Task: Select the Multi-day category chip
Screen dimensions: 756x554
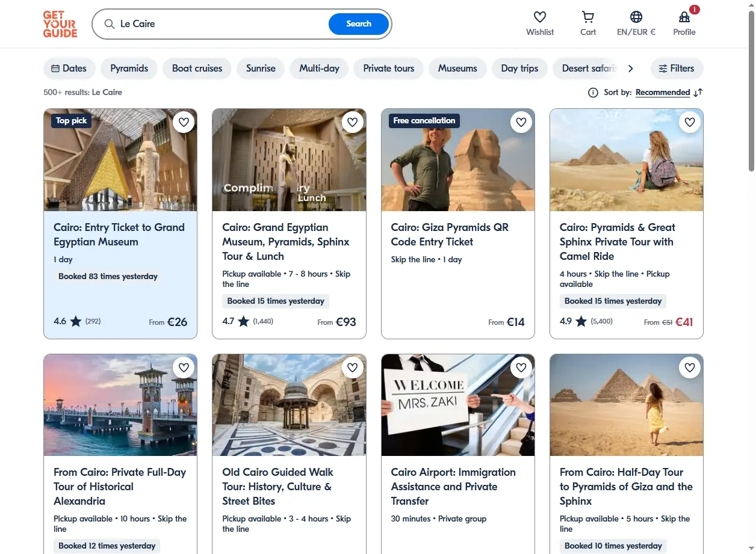Action: pos(319,69)
